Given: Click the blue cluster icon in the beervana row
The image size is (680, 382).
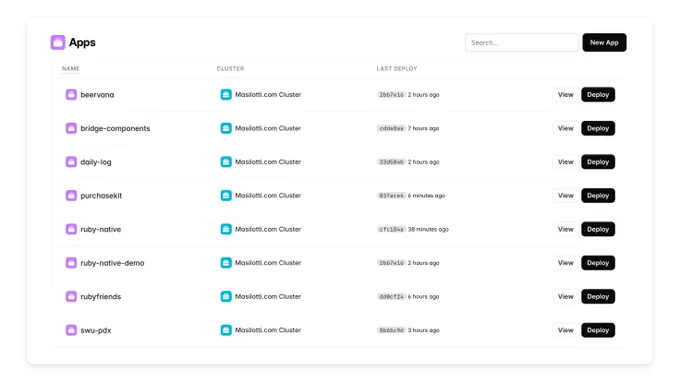Looking at the screenshot, I should point(226,95).
